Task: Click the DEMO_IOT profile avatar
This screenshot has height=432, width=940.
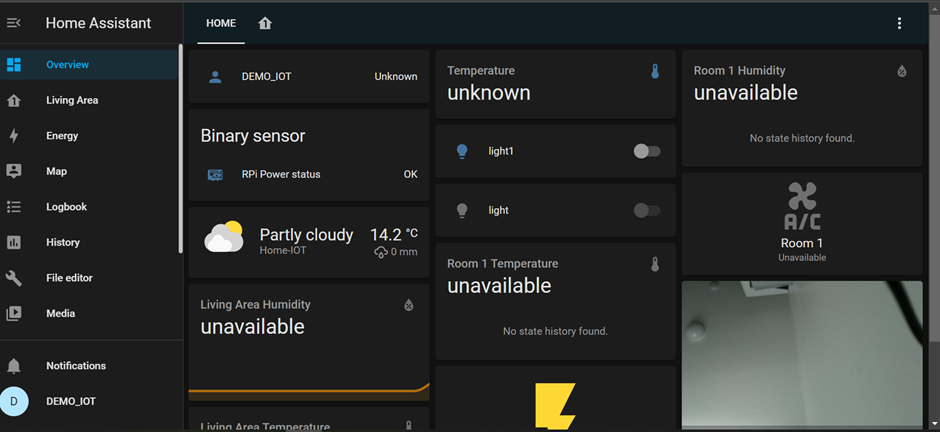Action: coord(14,401)
